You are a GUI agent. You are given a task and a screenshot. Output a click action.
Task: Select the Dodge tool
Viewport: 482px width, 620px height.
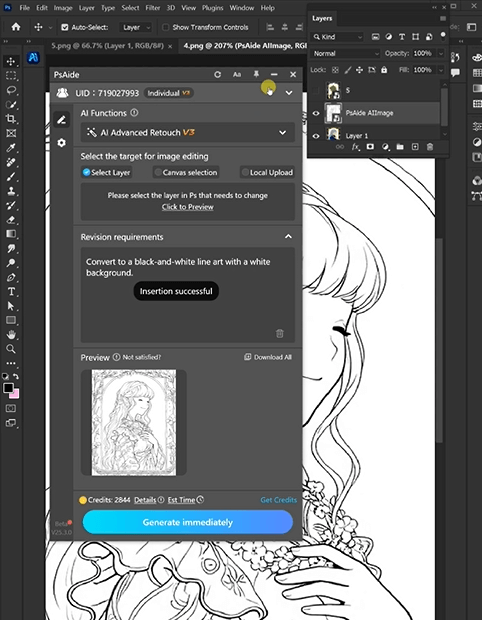[x=11, y=263]
